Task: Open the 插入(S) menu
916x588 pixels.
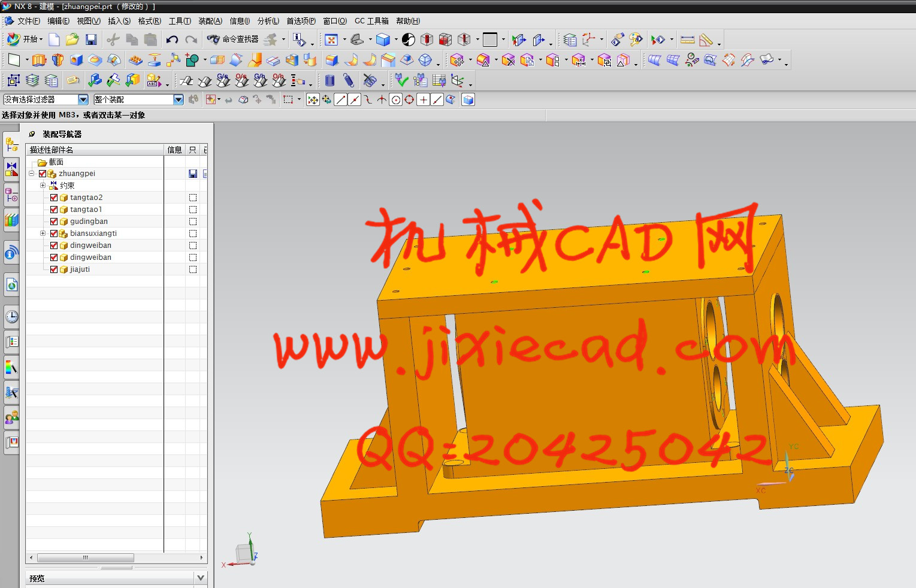Action: click(119, 21)
